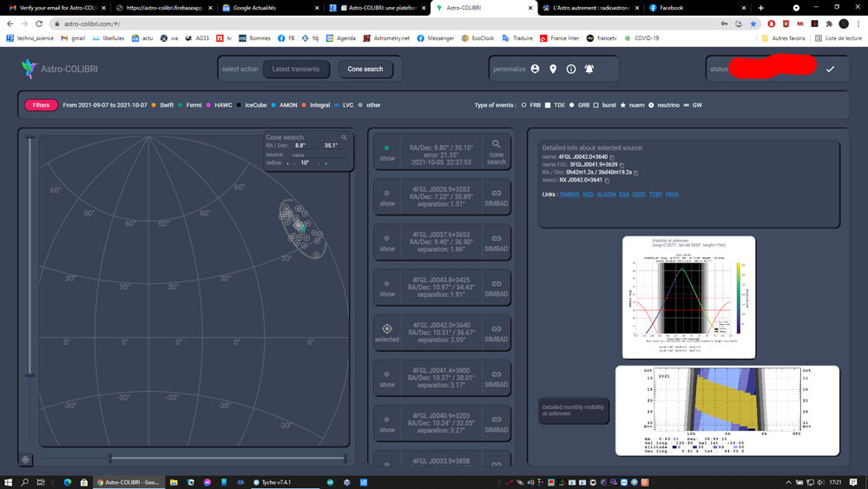Show the 4FGL J0041.4+3800 source
This screenshot has width=868, height=489.
387,380
